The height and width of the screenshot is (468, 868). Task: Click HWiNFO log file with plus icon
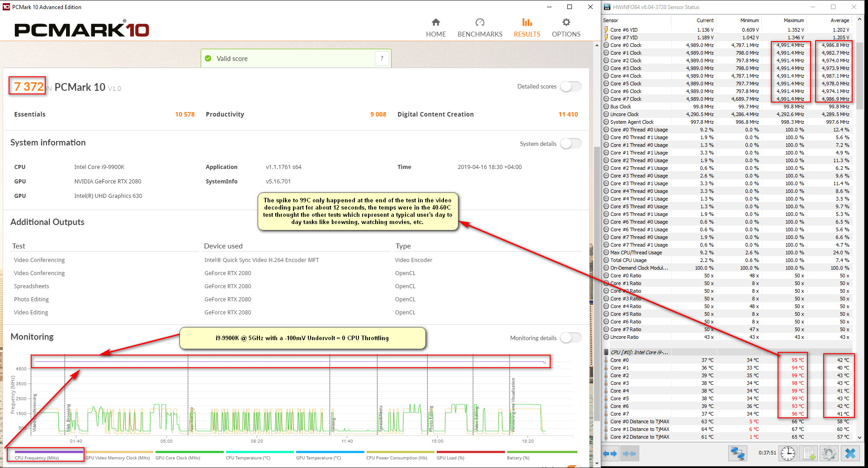tap(808, 453)
